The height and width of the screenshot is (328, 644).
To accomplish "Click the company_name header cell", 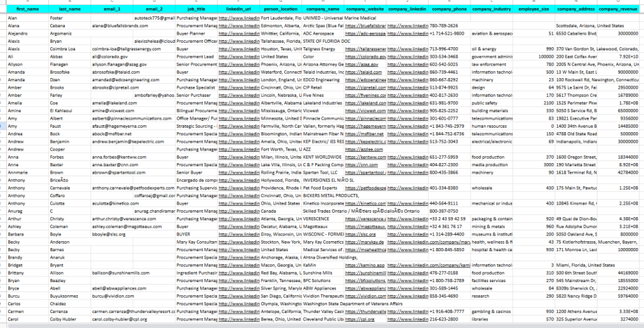I will tap(323, 9).
